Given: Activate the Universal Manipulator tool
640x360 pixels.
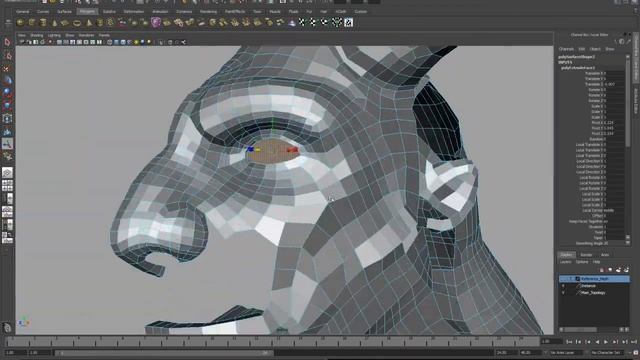Looking at the screenshot, I should pos(7,118).
